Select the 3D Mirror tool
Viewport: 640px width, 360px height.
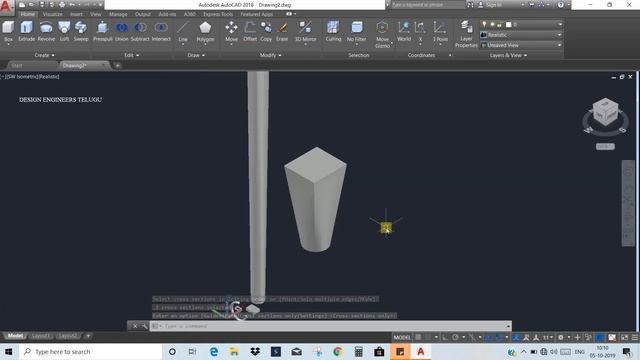click(x=305, y=32)
